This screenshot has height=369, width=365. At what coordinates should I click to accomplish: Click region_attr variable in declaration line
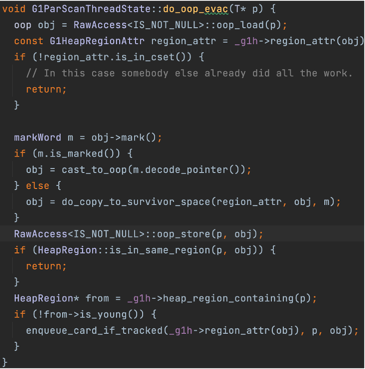click(183, 41)
